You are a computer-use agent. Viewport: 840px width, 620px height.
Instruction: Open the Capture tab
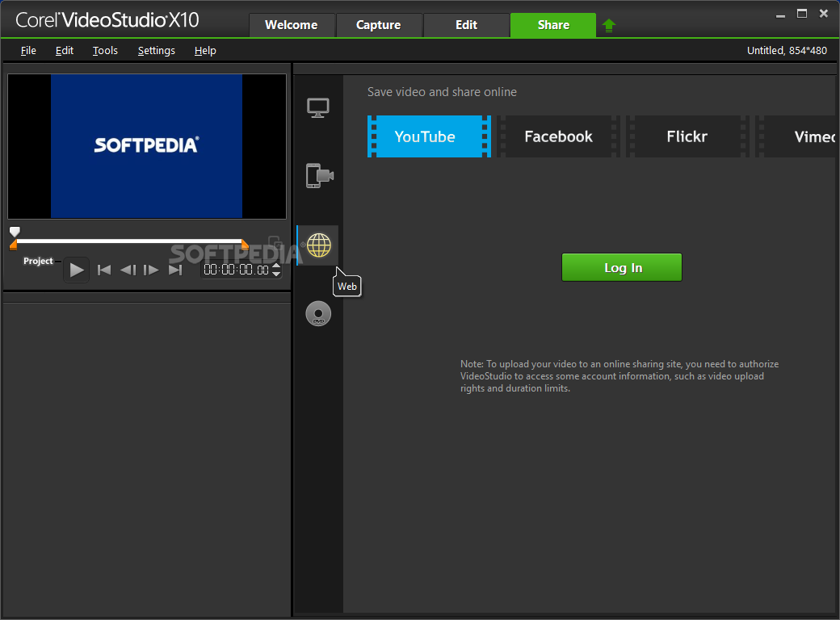379,25
